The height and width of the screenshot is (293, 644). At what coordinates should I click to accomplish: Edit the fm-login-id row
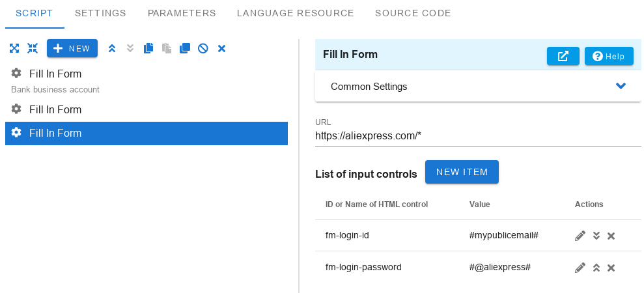point(580,236)
